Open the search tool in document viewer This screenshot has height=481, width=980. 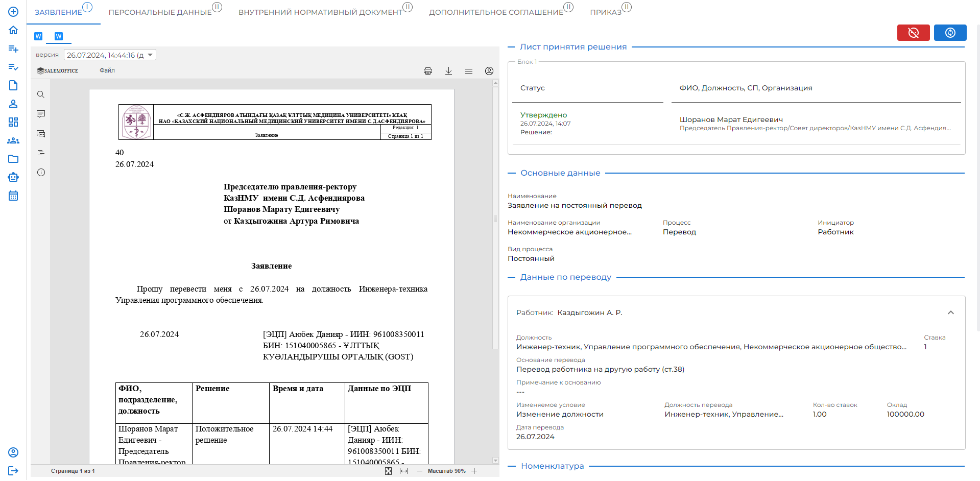(x=41, y=94)
